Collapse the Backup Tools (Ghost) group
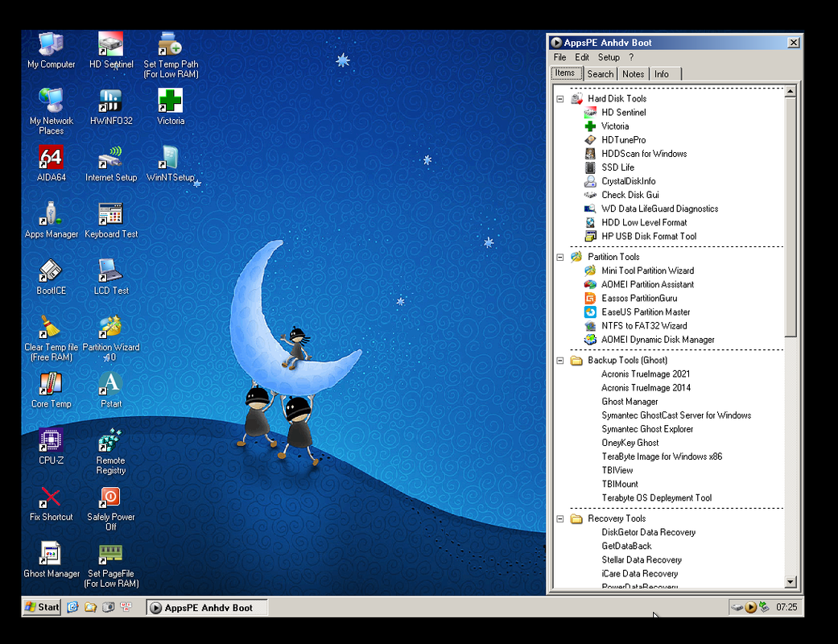Viewport: 838px width, 644px height. point(560,360)
